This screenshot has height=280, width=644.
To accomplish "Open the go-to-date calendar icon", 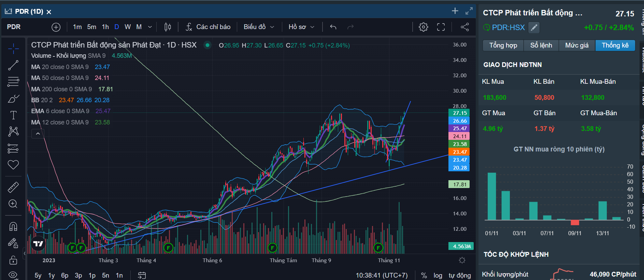I will tap(142, 275).
